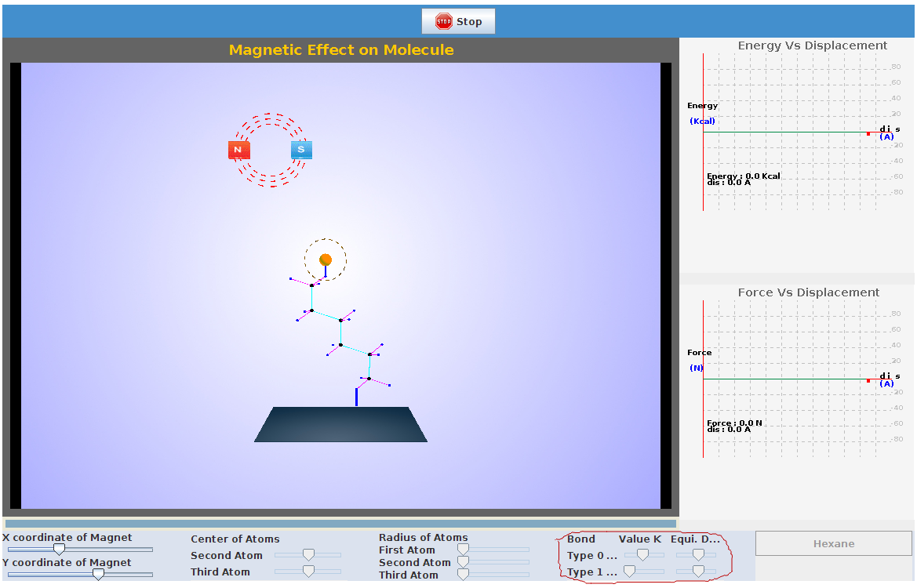Screen dimensions: 917x588
Task: Click the 'Energy : 0.0 Kcal' readout
Action: [x=744, y=176]
